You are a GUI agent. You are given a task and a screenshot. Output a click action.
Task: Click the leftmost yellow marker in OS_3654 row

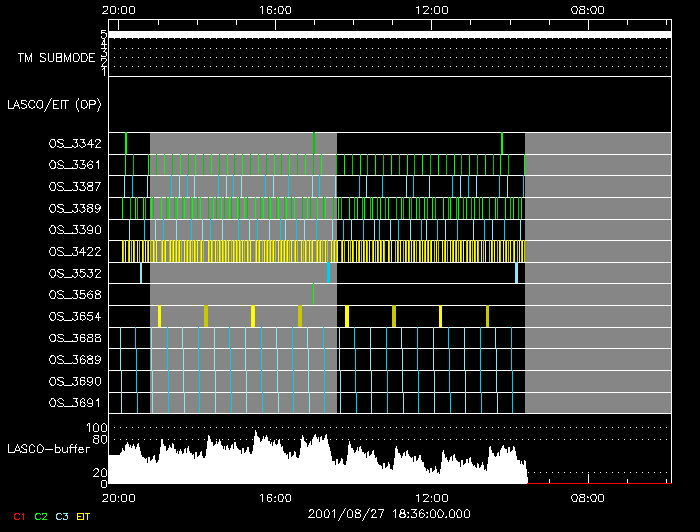(x=159, y=316)
